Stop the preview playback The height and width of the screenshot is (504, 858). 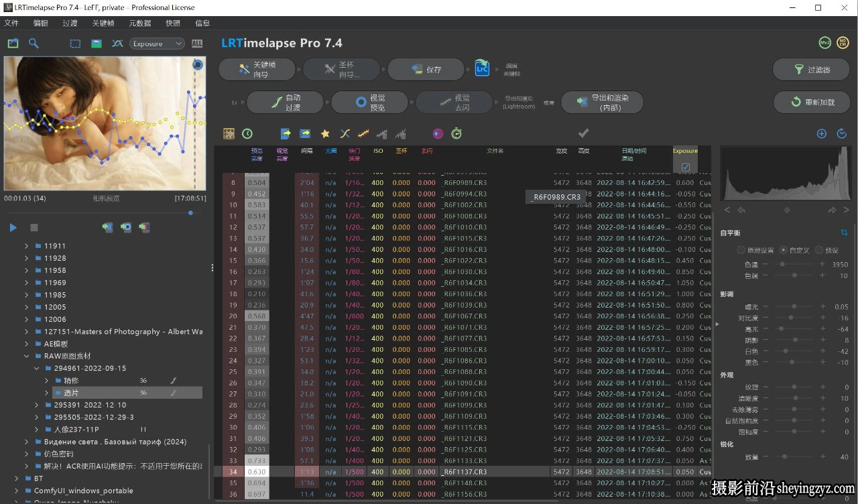click(34, 228)
